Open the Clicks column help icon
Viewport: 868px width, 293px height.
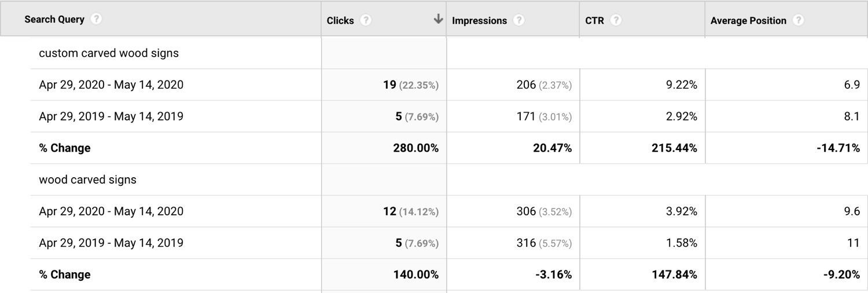click(366, 20)
